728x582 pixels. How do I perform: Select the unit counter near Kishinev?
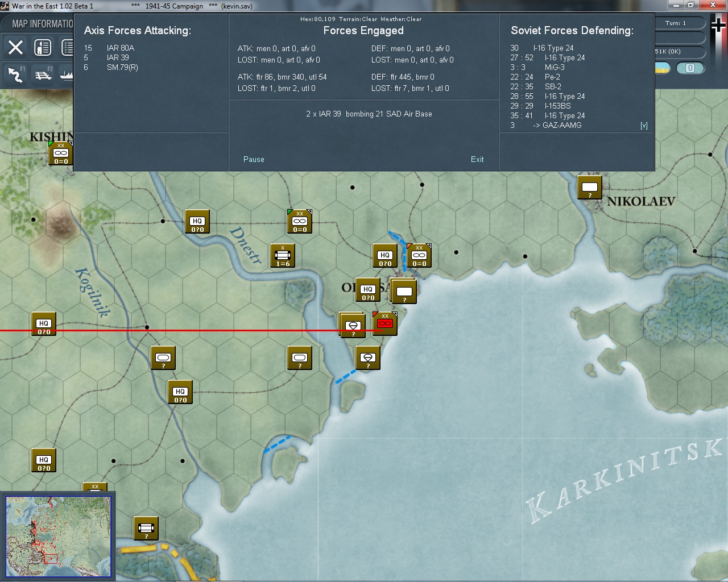pos(61,153)
